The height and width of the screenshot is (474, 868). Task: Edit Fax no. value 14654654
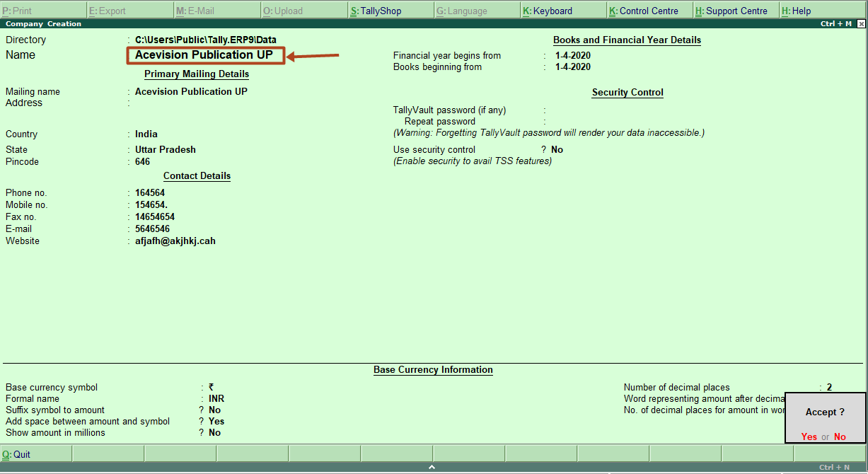coord(155,217)
